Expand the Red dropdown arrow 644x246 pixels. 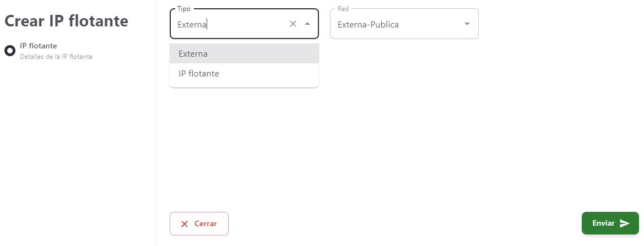pos(467,24)
